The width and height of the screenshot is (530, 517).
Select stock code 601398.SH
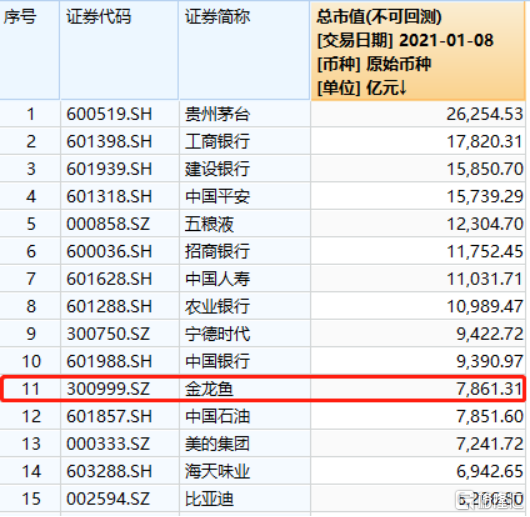click(x=109, y=141)
